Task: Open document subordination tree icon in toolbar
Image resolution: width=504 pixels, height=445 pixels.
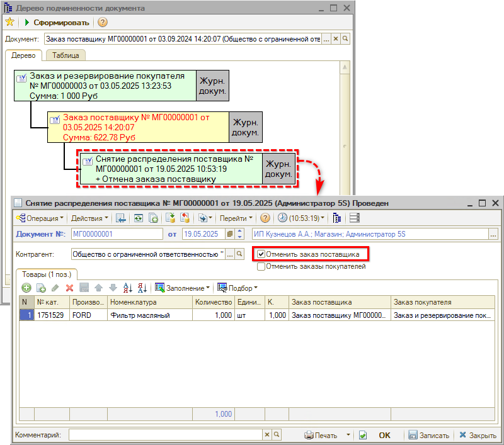Action: 337,218
